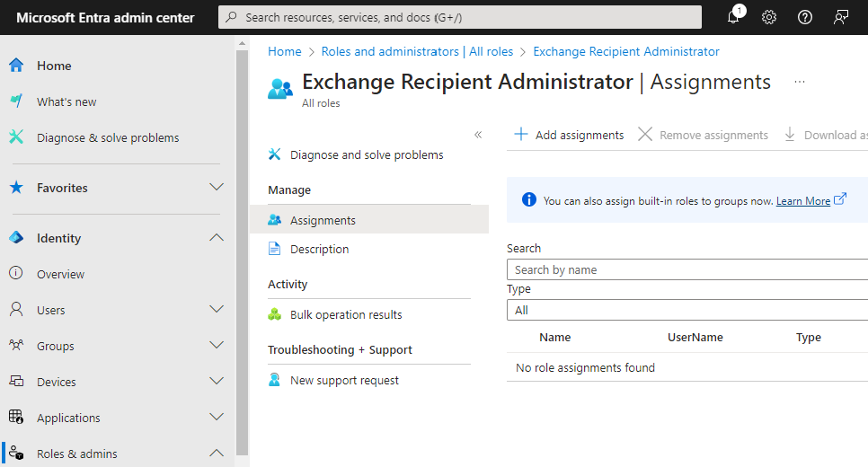Sort by the Name column header
The image size is (868, 467).
pyautogui.click(x=554, y=337)
